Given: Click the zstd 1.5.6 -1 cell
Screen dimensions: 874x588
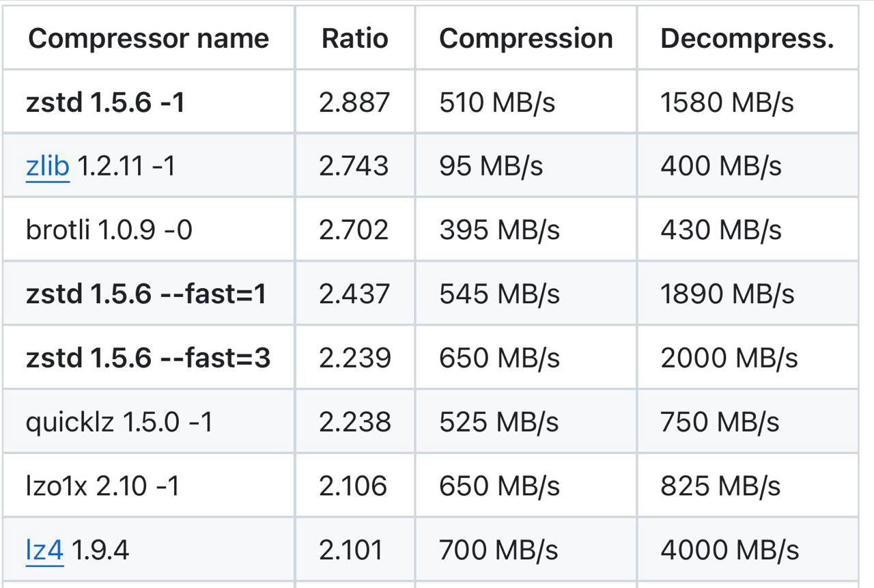Looking at the screenshot, I should [105, 102].
